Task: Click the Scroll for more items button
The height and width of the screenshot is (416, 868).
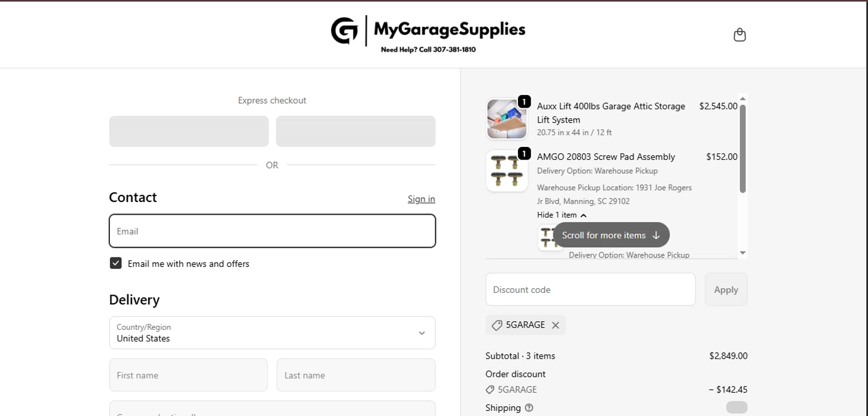Action: [611, 235]
